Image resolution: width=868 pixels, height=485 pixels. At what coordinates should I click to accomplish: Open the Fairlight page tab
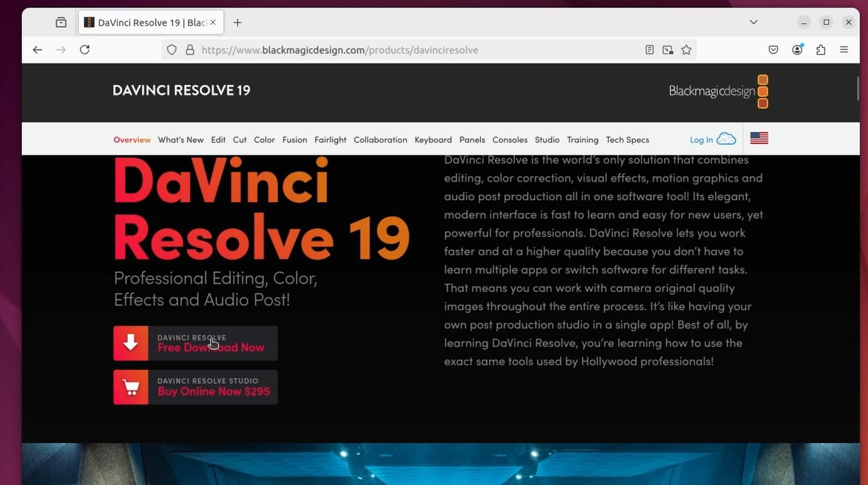pos(330,140)
